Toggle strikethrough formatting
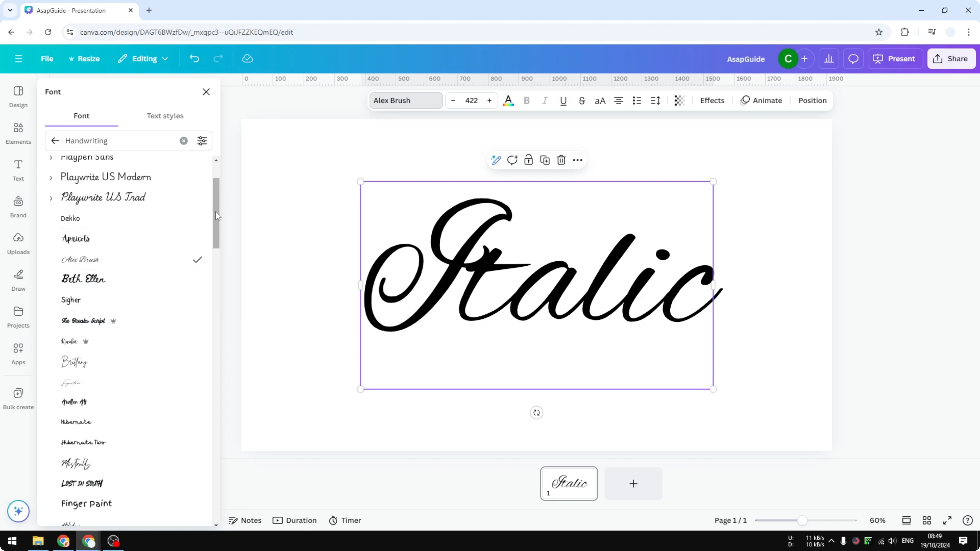The width and height of the screenshot is (980, 551). pos(582,100)
